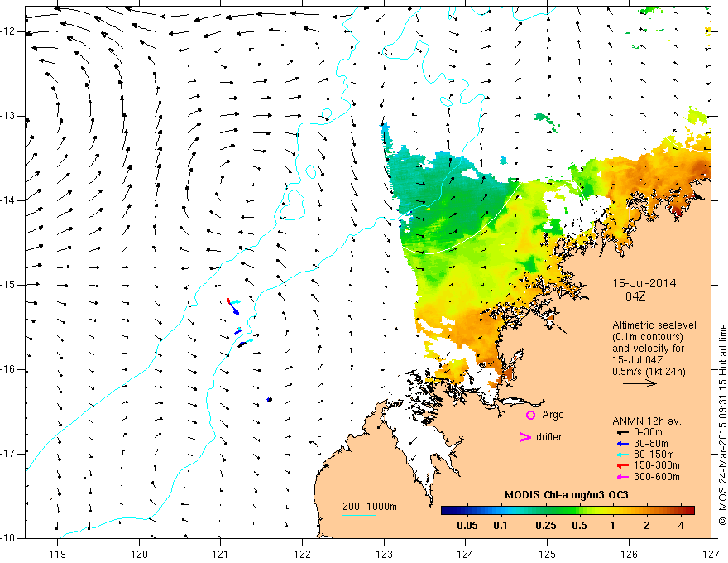This screenshot has height=563, width=728.
Task: Click the magenta drifter arrowhead legend symbol
Action: tap(525, 437)
